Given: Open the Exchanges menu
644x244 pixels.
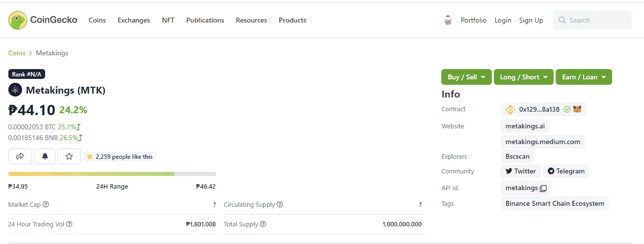Looking at the screenshot, I should [134, 20].
